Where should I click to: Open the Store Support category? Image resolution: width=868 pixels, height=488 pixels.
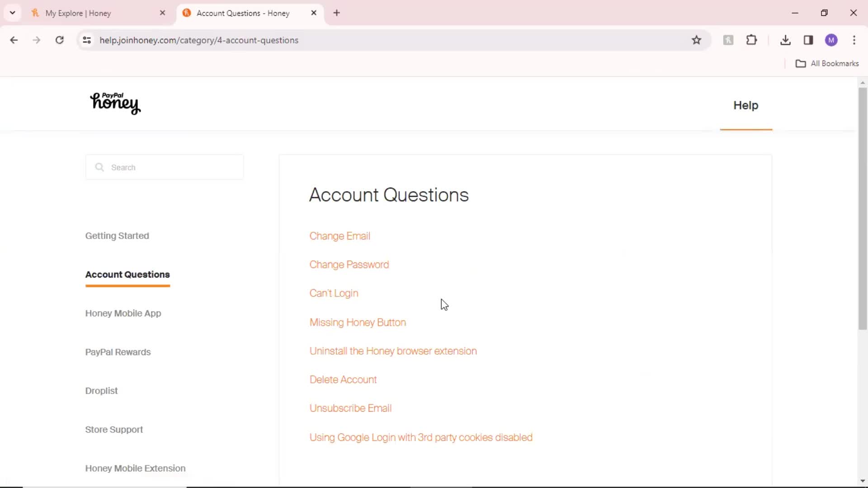point(114,430)
